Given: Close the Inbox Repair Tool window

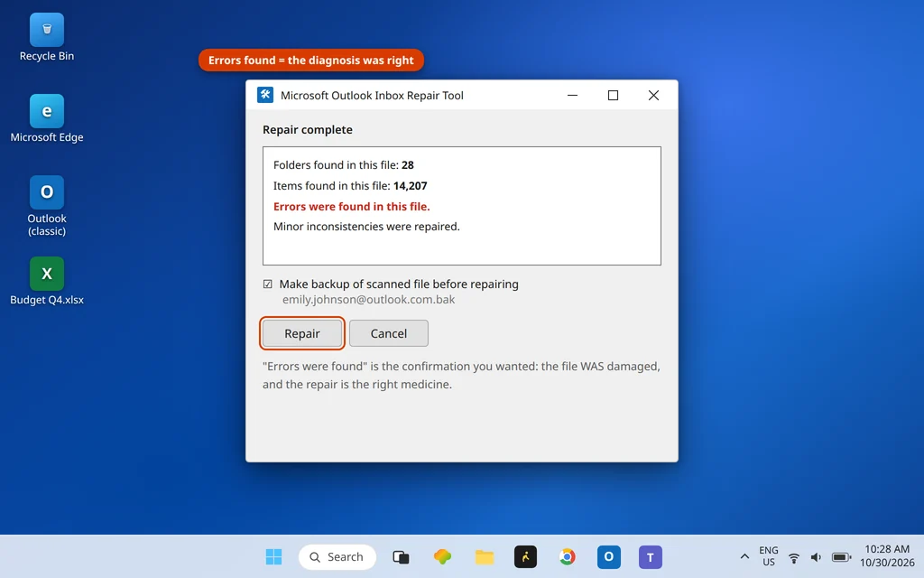Looking at the screenshot, I should 653,95.
